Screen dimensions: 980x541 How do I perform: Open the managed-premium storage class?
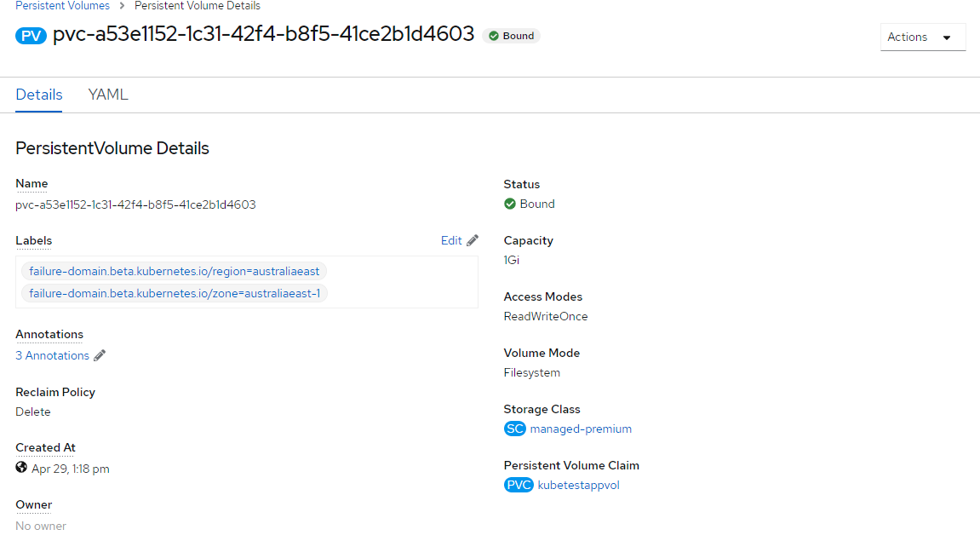point(581,429)
